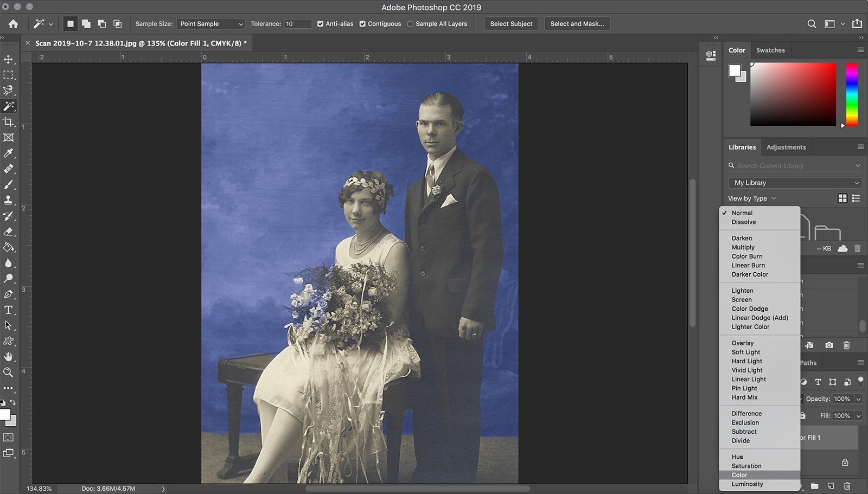This screenshot has width=868, height=494.
Task: Choose the Color blend mode
Action: (x=739, y=475)
